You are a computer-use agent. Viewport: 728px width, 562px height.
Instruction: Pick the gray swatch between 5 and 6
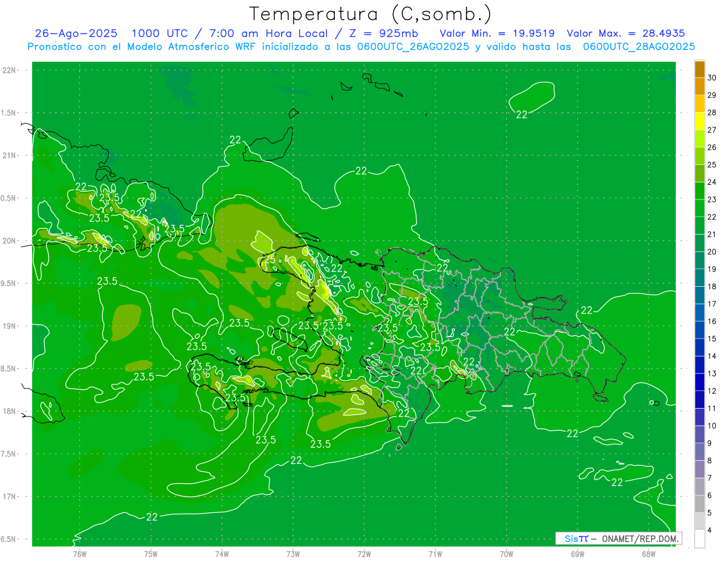coord(699,504)
